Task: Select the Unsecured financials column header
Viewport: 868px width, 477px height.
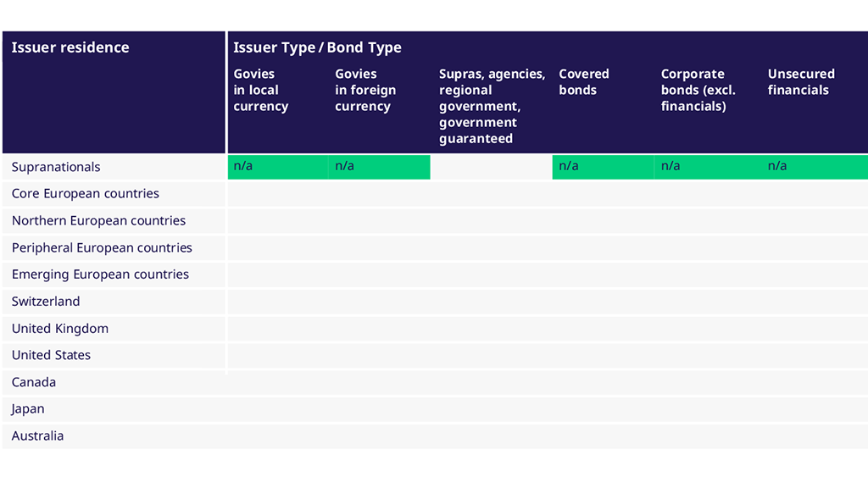Action: tap(801, 82)
